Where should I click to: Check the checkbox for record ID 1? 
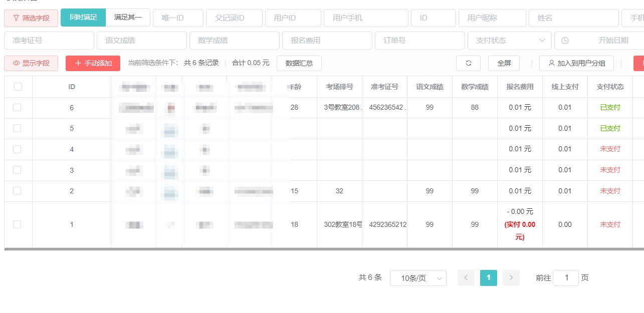click(x=18, y=224)
